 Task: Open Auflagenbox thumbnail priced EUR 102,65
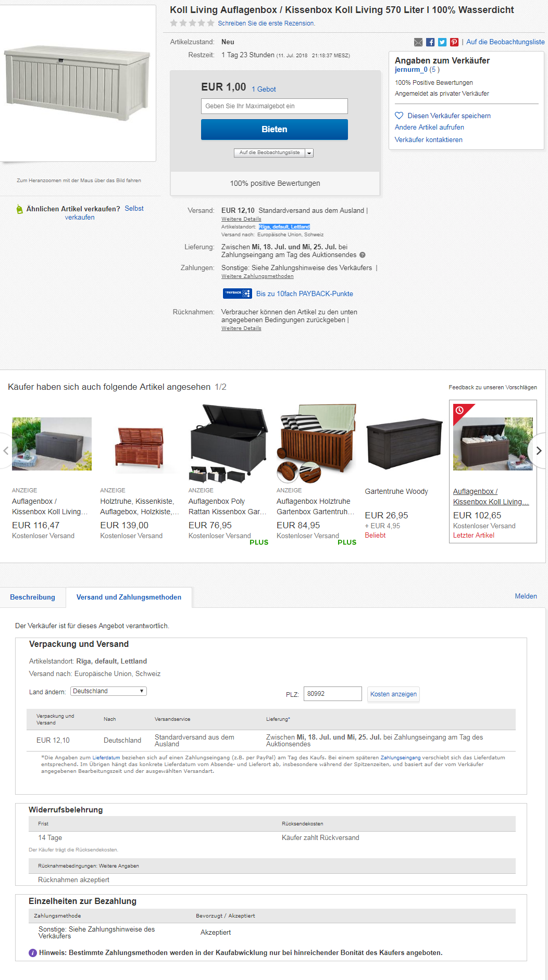(x=493, y=444)
